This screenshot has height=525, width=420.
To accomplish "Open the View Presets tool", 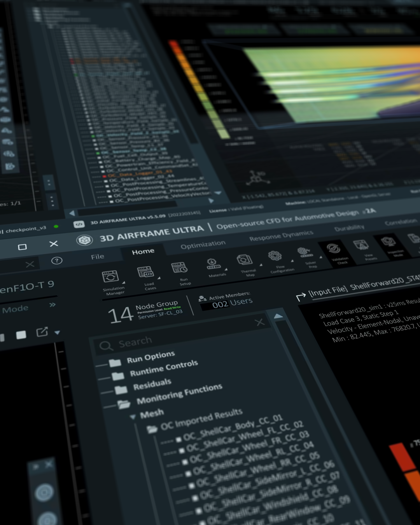I will click(361, 245).
